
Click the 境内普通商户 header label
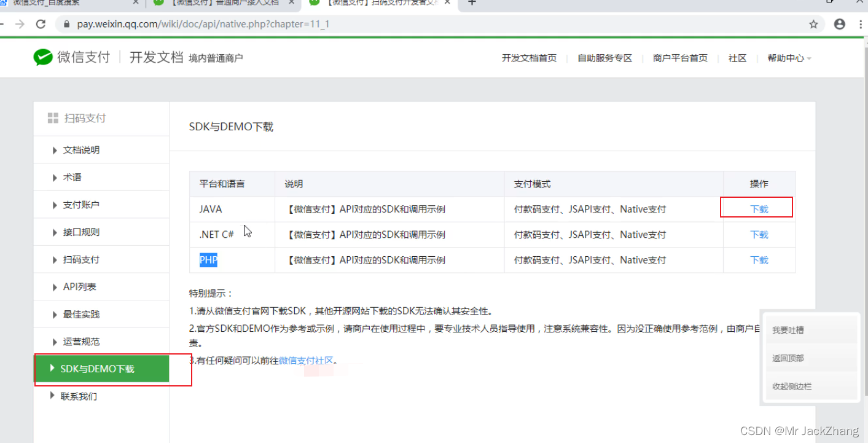tap(216, 58)
